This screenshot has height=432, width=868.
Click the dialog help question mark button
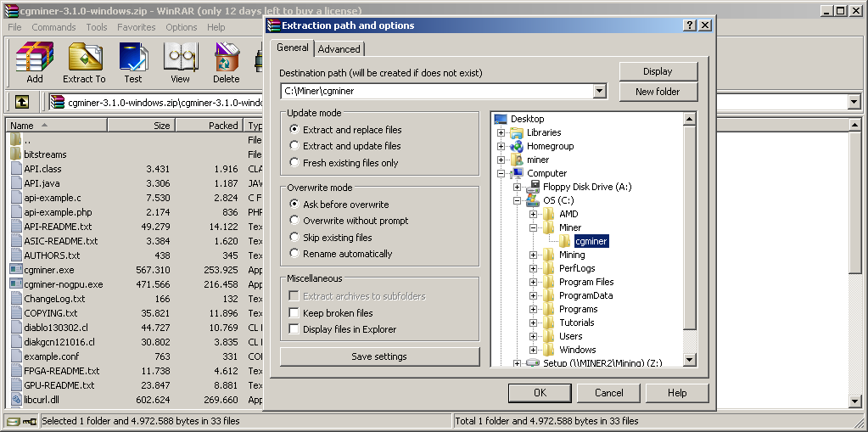pos(690,25)
